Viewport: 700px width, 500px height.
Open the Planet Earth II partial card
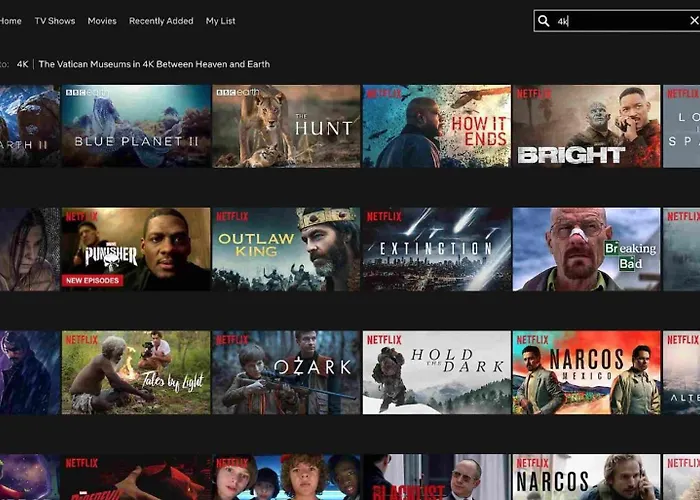[x=29, y=126]
